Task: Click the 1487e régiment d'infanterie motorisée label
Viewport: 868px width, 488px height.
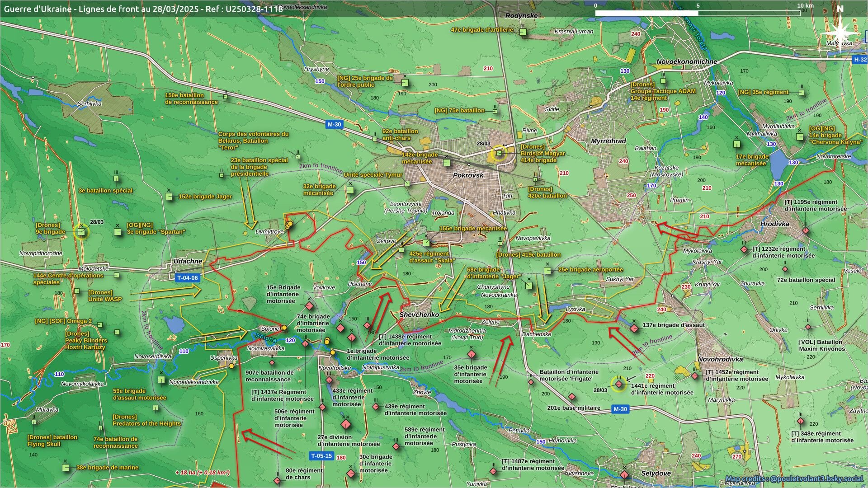Action: (x=533, y=465)
